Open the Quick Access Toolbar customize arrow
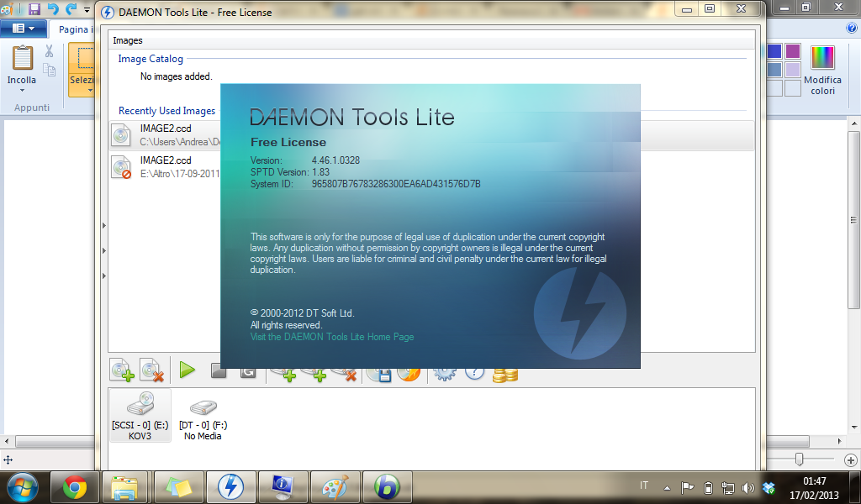 pyautogui.click(x=87, y=9)
